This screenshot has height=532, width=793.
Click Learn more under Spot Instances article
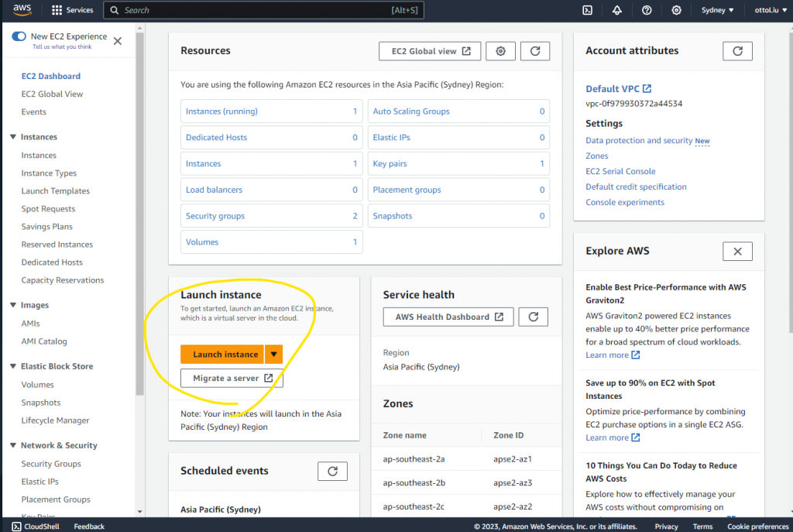pos(613,438)
